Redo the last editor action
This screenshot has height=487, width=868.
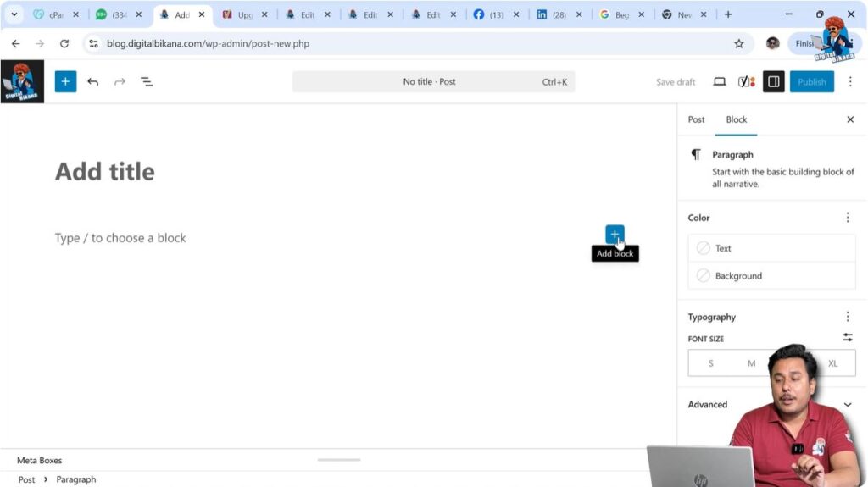coord(120,82)
